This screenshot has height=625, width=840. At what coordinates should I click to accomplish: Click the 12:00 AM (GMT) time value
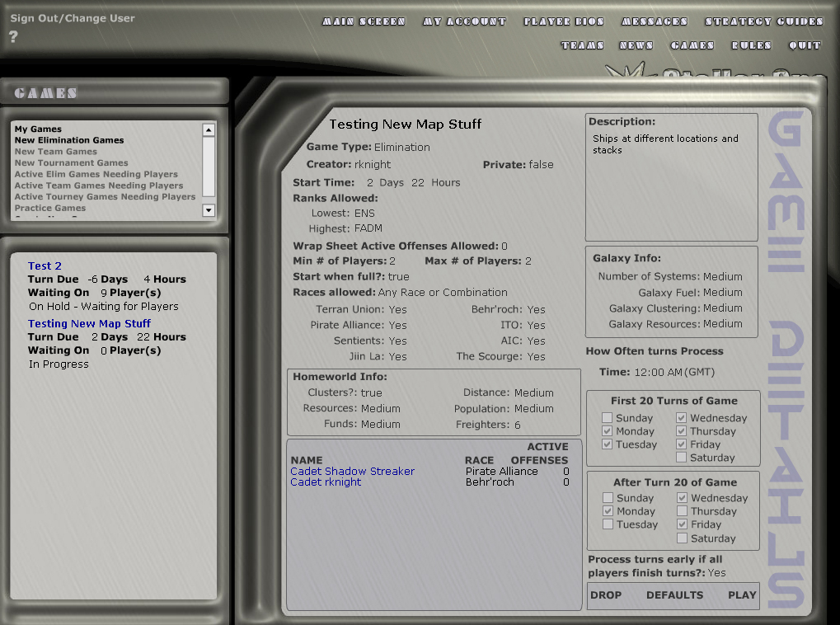click(674, 372)
